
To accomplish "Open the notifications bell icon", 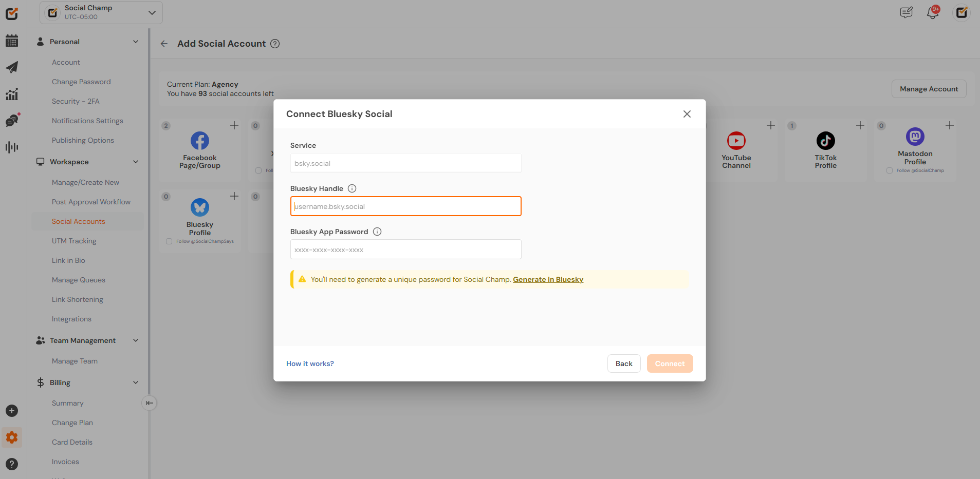I will (x=932, y=13).
